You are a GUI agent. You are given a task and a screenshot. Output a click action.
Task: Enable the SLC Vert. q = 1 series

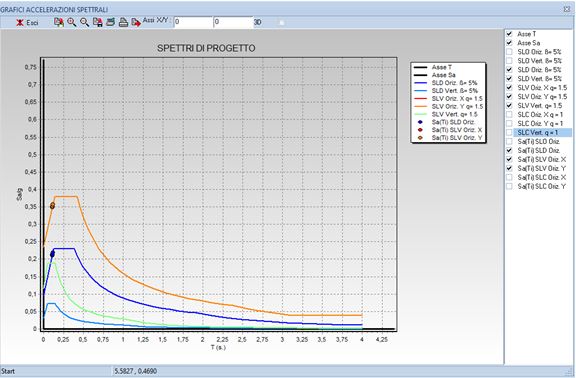pyautogui.click(x=509, y=132)
